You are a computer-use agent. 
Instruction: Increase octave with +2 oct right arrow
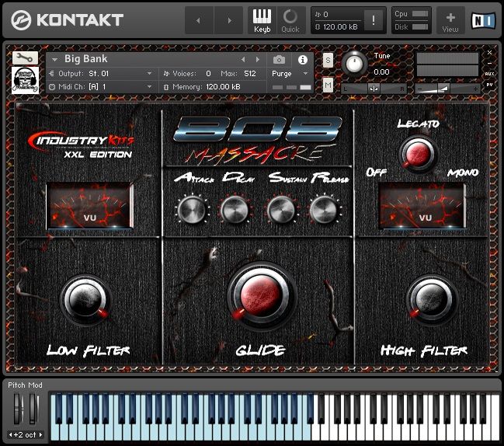coord(41,434)
